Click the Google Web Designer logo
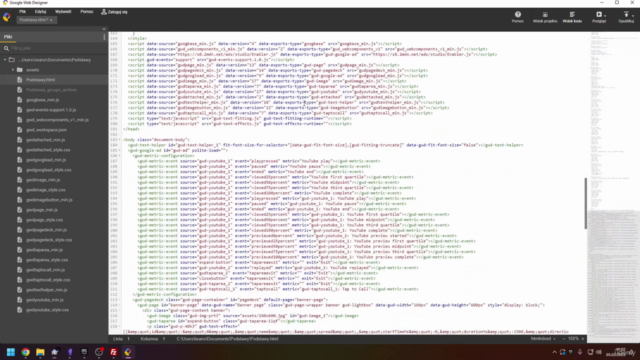The width and height of the screenshot is (640, 360). [x=7, y=17]
